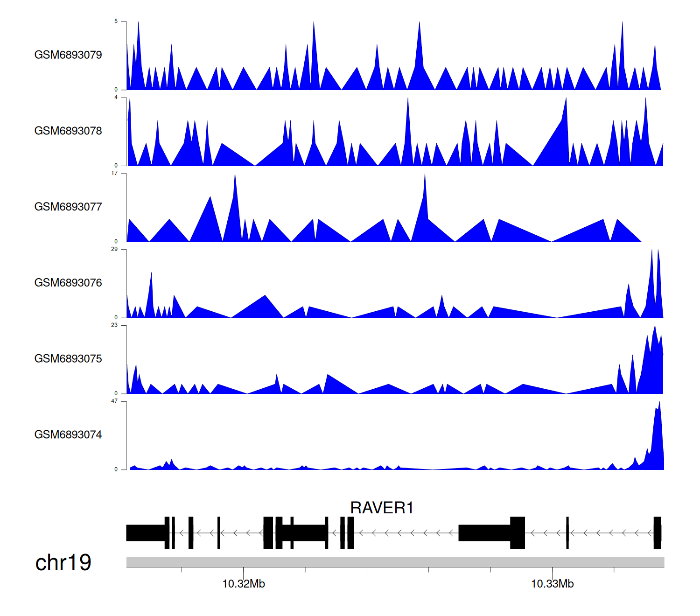Select the GSM6893076 track label
The image size is (700, 616).
68,283
